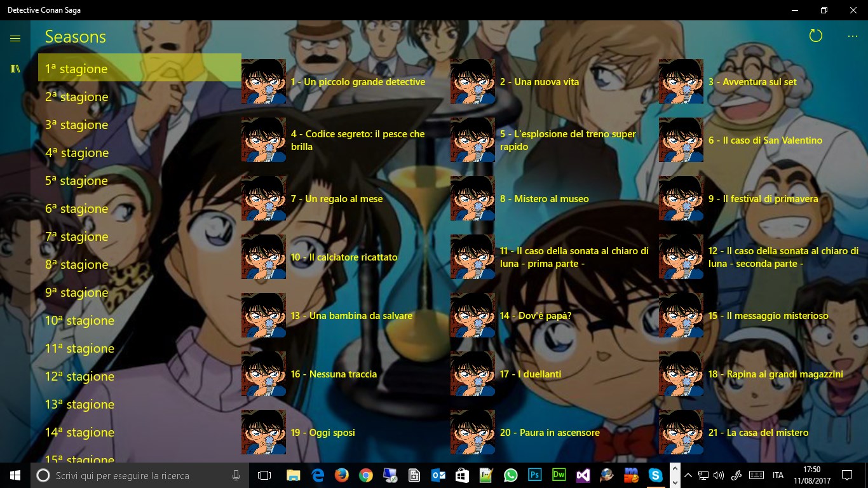Open episode '20 - Paura in ascensore'
This screenshot has height=488, width=868.
[552, 432]
